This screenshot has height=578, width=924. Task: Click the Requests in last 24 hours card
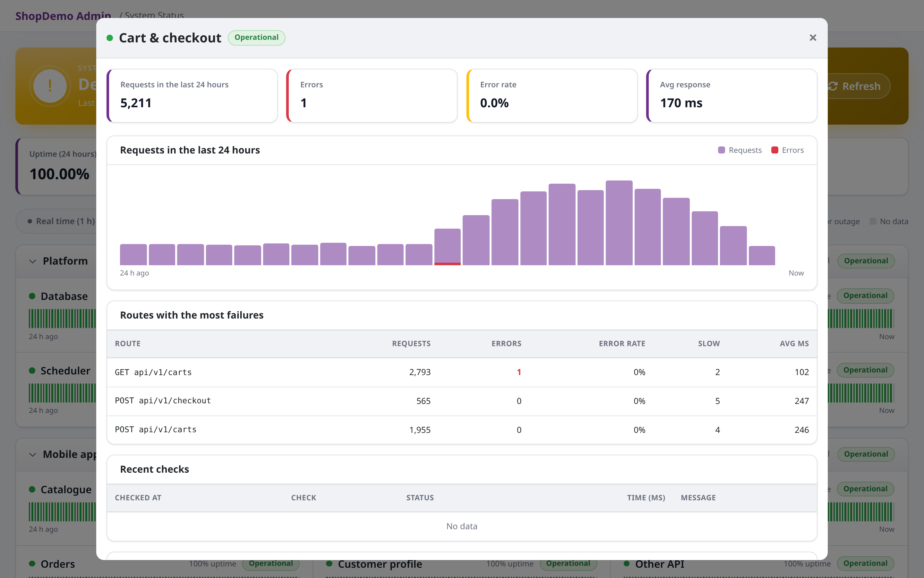(192, 96)
